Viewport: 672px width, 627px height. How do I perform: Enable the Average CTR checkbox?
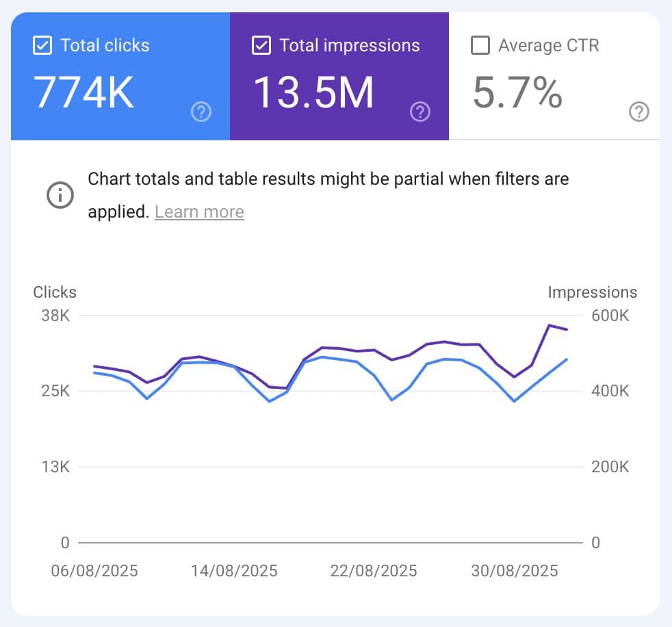(x=480, y=46)
